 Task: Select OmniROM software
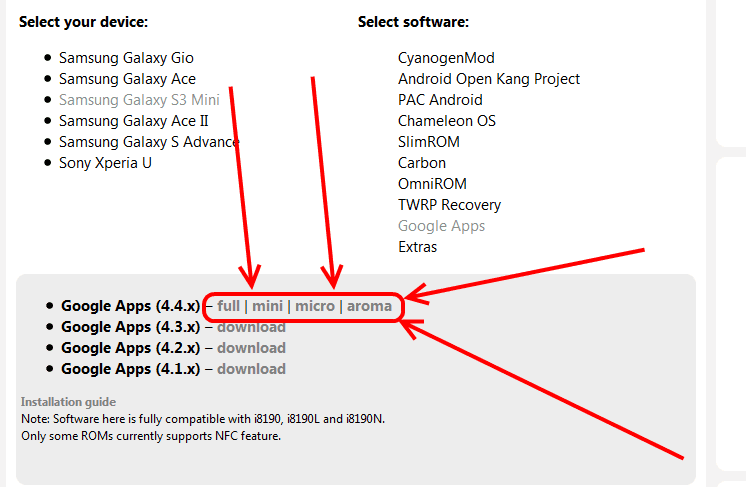click(x=432, y=184)
